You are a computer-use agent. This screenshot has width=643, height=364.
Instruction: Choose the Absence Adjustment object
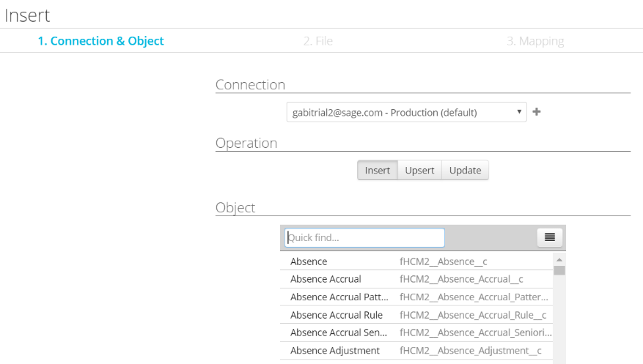pos(335,351)
